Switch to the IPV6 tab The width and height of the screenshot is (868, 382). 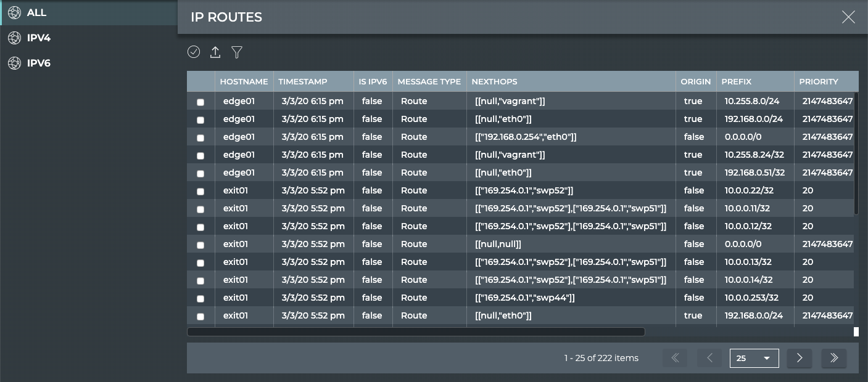[x=39, y=63]
